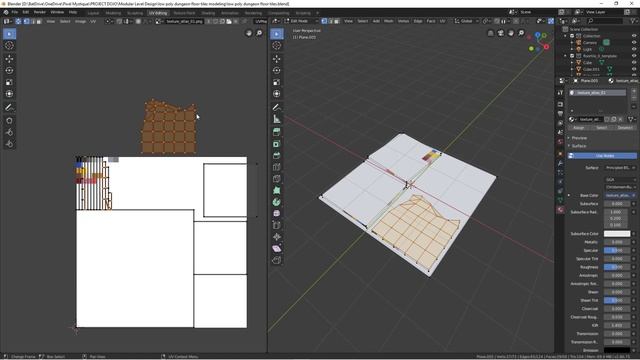
Task: Toggle visibility of Cube.001 object
Action: (634, 69)
